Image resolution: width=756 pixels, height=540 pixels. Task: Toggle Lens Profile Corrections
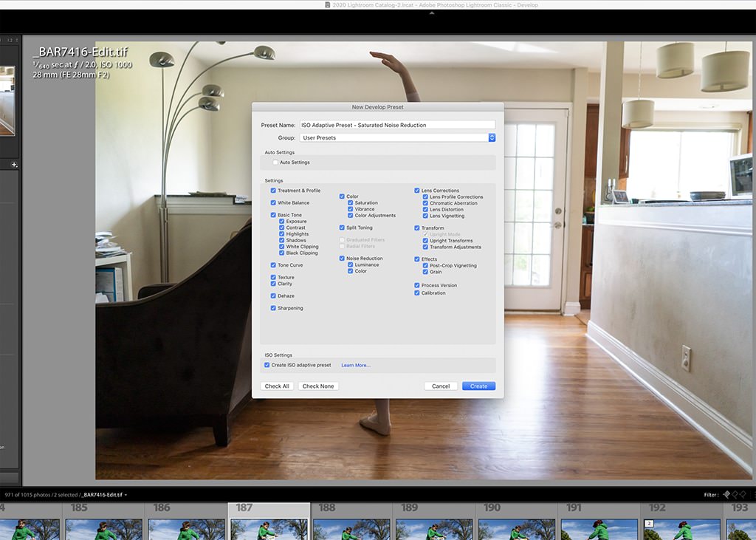[x=425, y=197]
